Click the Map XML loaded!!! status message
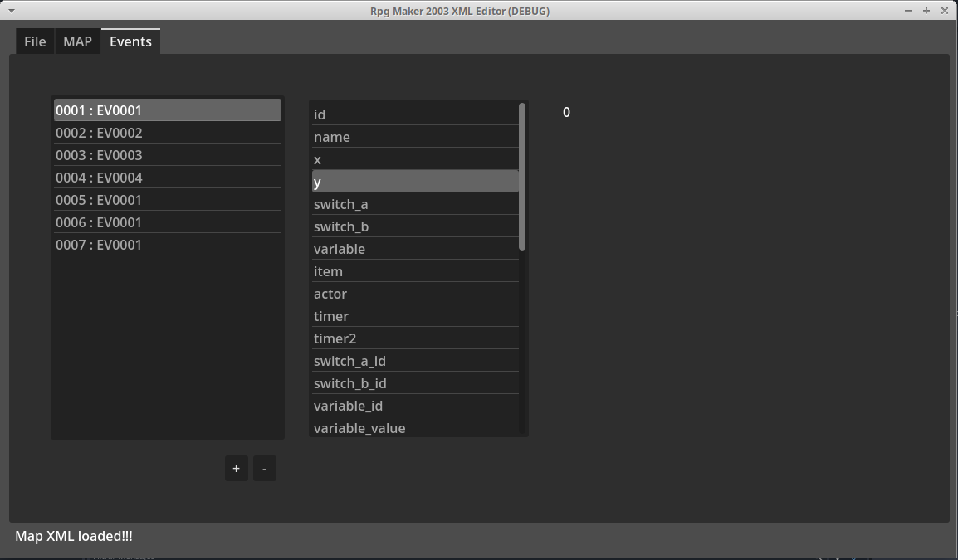 point(74,536)
